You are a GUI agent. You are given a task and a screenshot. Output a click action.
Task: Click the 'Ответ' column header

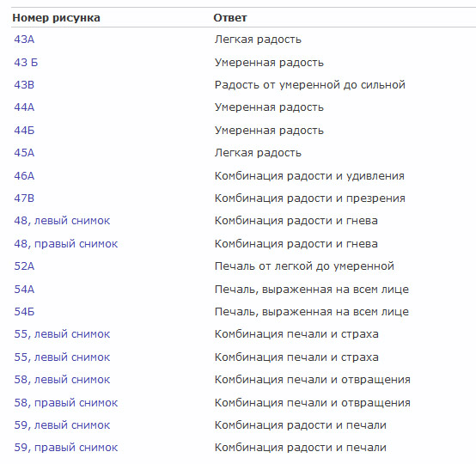tap(230, 18)
